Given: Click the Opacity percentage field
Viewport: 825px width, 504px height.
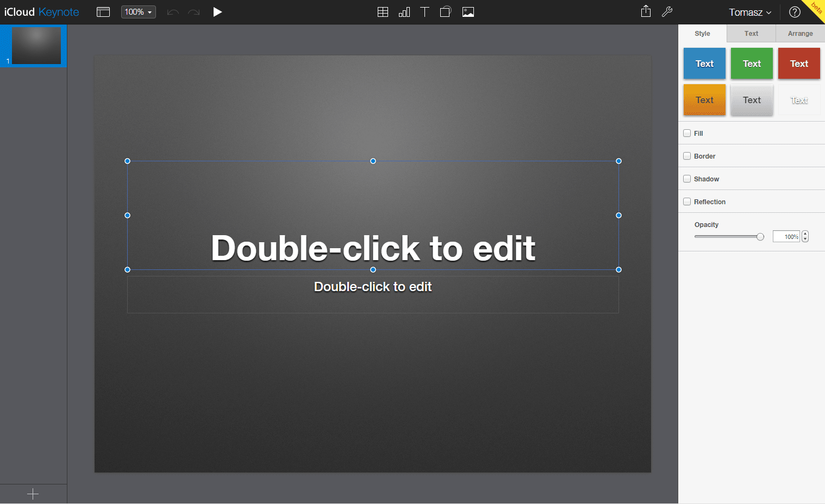Looking at the screenshot, I should pyautogui.click(x=786, y=237).
